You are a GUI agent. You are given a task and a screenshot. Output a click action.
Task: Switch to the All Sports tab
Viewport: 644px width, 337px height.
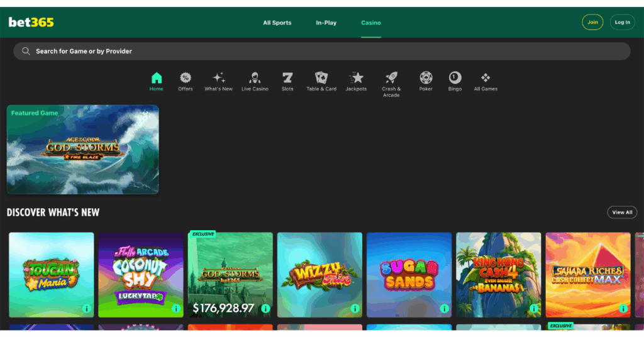pos(277,23)
